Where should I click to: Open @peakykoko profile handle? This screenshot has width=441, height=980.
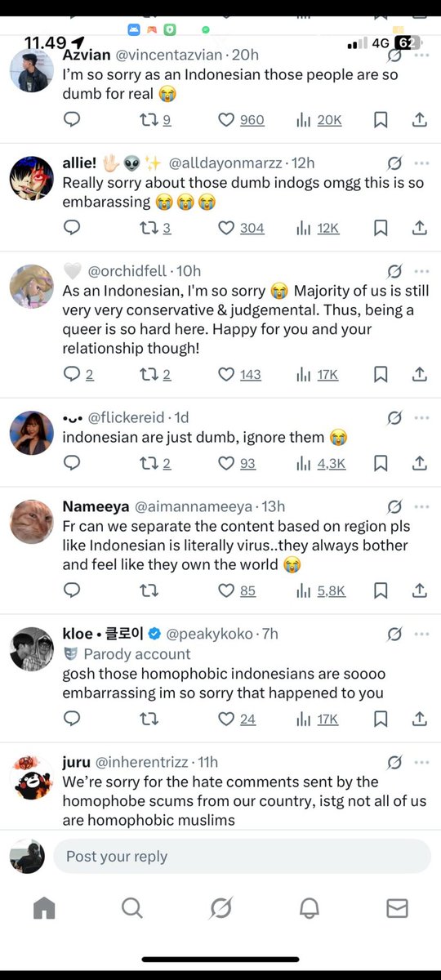212,634
